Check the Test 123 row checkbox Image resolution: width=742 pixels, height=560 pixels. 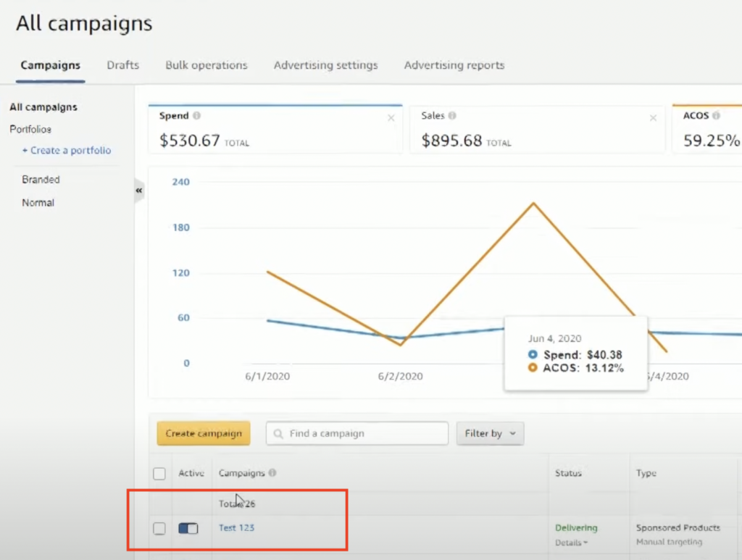pos(159,529)
